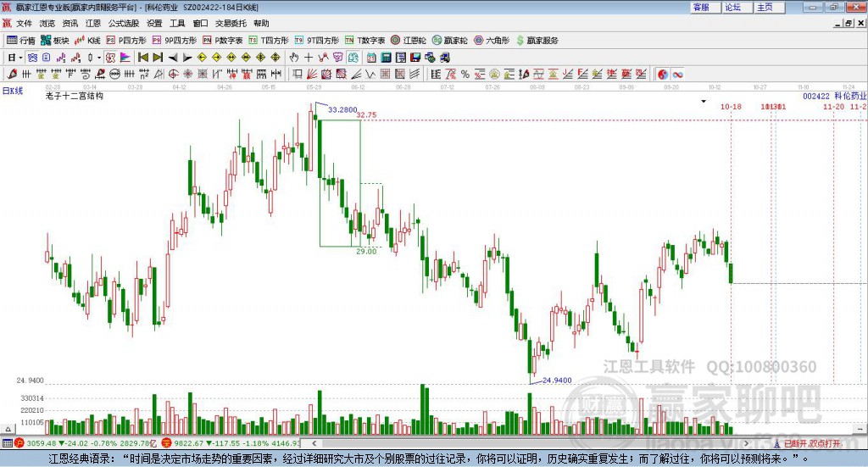Viewport: 868px width, 467px height.
Task: Click the red yin-yang icon
Action: 663,74
